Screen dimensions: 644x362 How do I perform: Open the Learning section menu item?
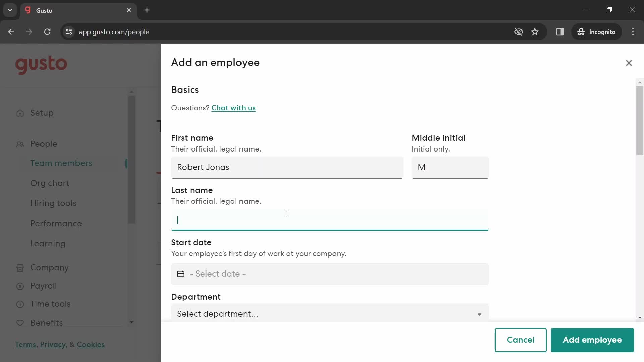(48, 244)
